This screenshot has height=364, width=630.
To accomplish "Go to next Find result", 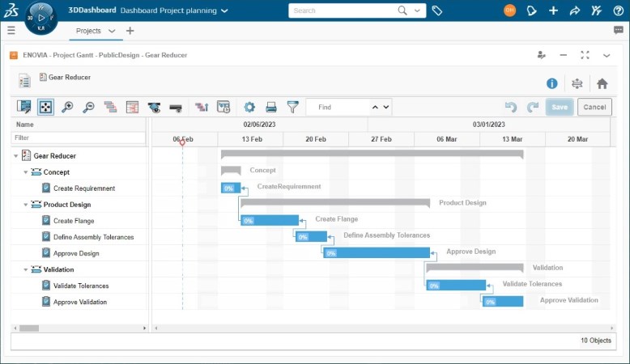I will [386, 107].
